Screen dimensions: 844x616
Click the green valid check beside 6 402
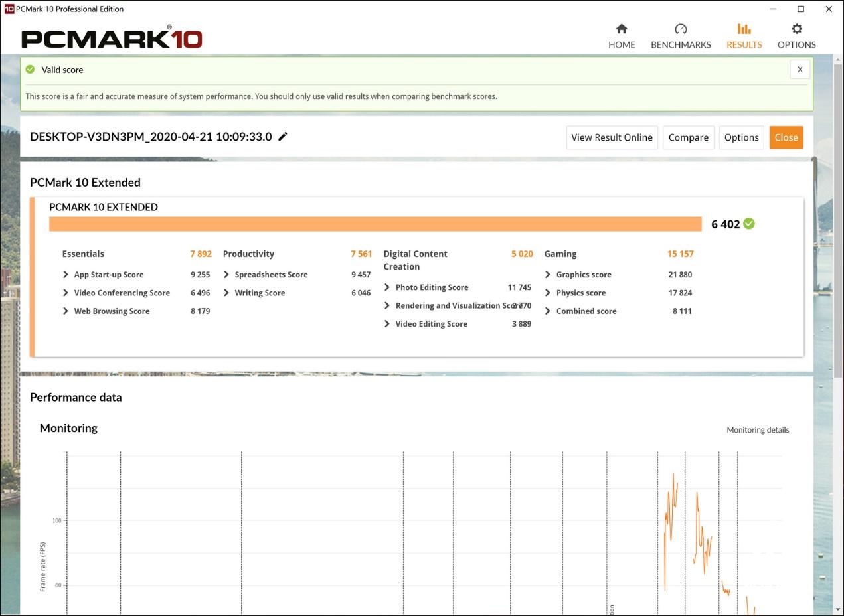(x=749, y=224)
